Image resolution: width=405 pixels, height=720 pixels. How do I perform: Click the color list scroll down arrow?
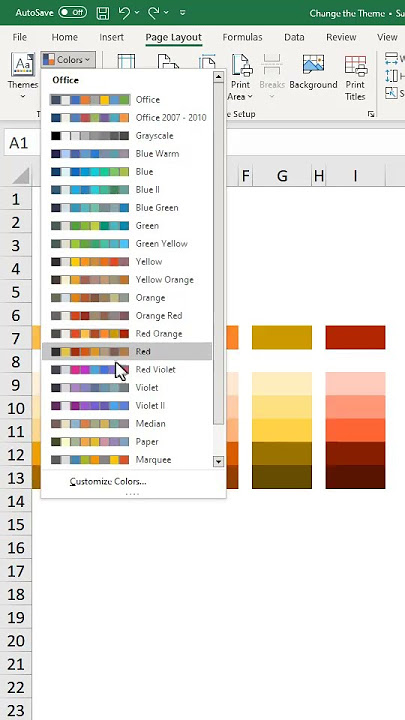coord(219,461)
